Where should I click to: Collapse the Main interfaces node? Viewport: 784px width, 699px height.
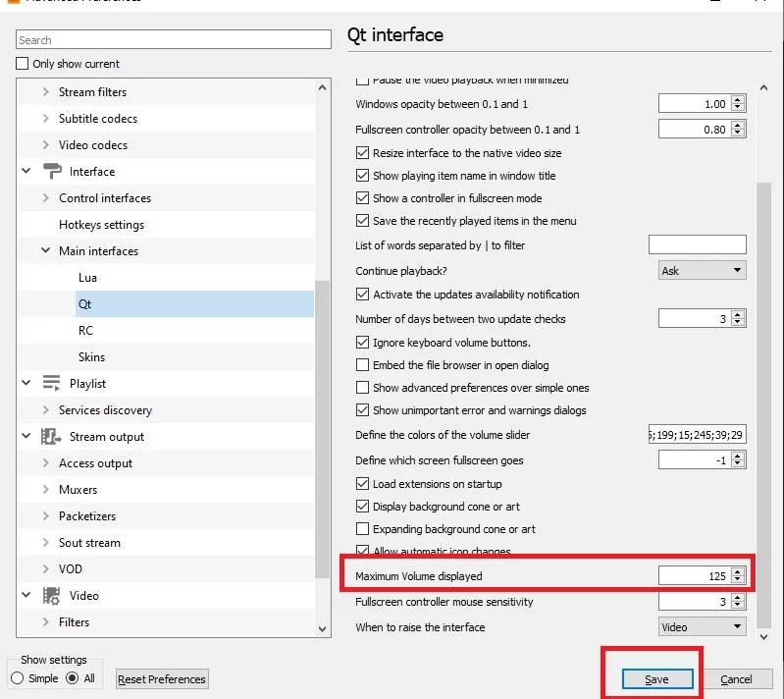click(45, 250)
